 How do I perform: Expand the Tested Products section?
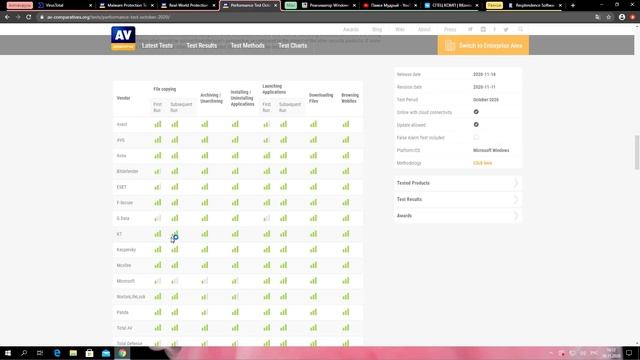[458, 183]
